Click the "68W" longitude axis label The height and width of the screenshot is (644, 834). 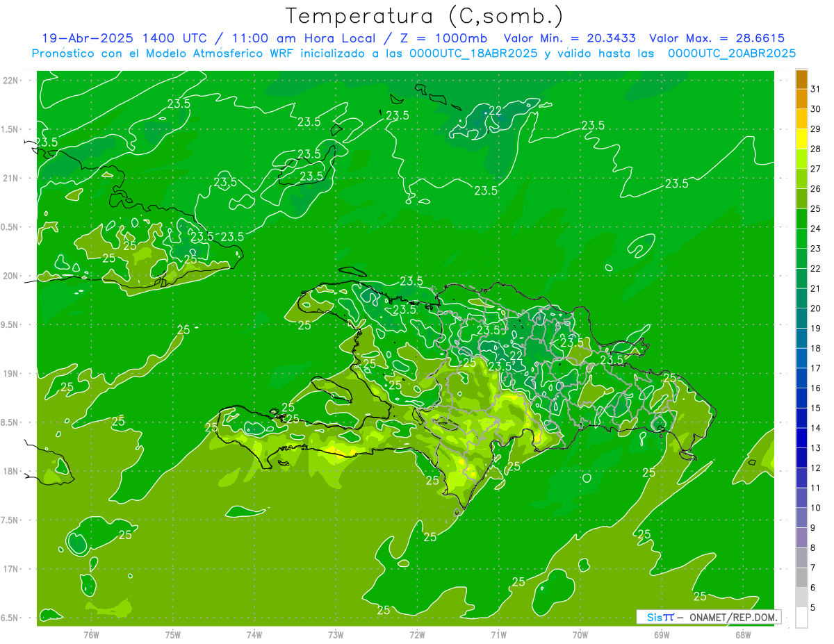tap(743, 635)
